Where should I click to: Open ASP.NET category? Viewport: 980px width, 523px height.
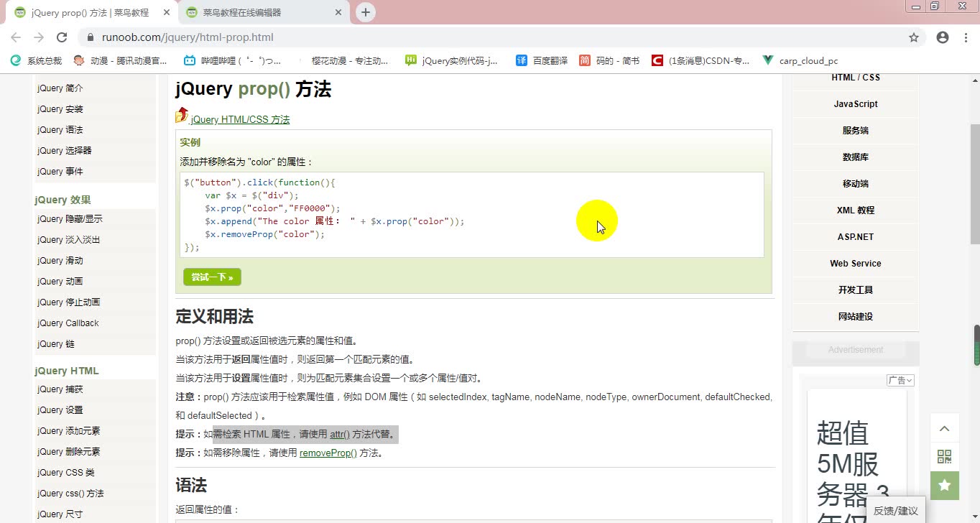[x=855, y=237]
